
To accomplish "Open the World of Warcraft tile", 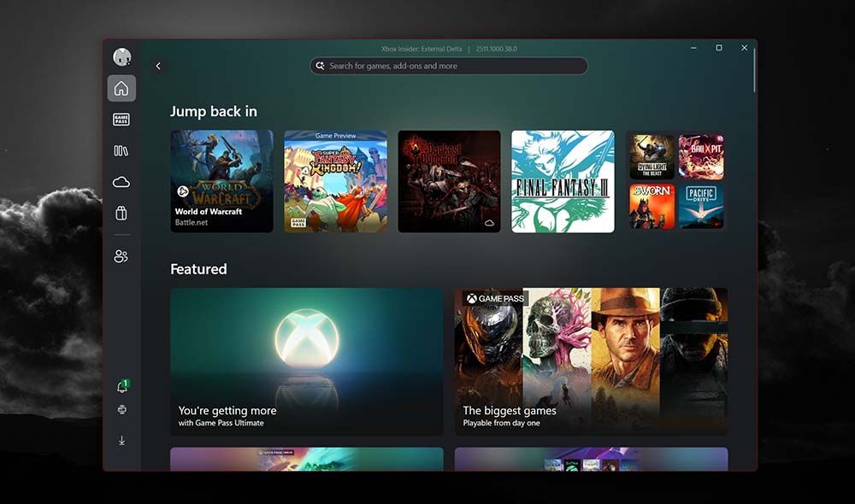I will (x=221, y=180).
